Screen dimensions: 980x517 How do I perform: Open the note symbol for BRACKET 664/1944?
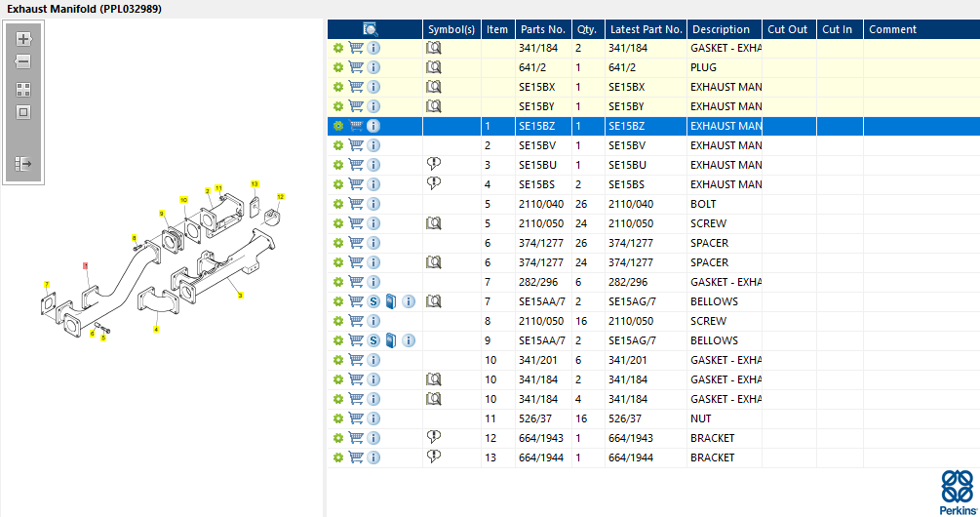[x=434, y=457]
